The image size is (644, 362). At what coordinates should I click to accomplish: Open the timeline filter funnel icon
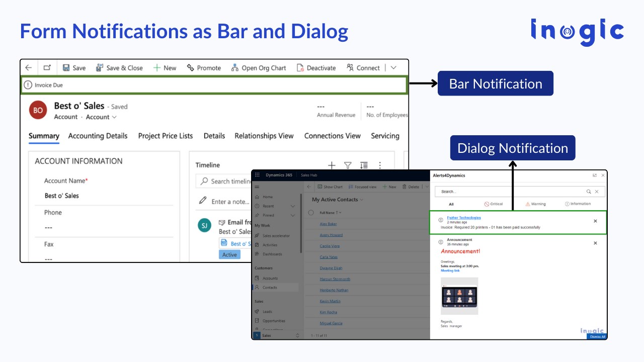click(x=348, y=165)
